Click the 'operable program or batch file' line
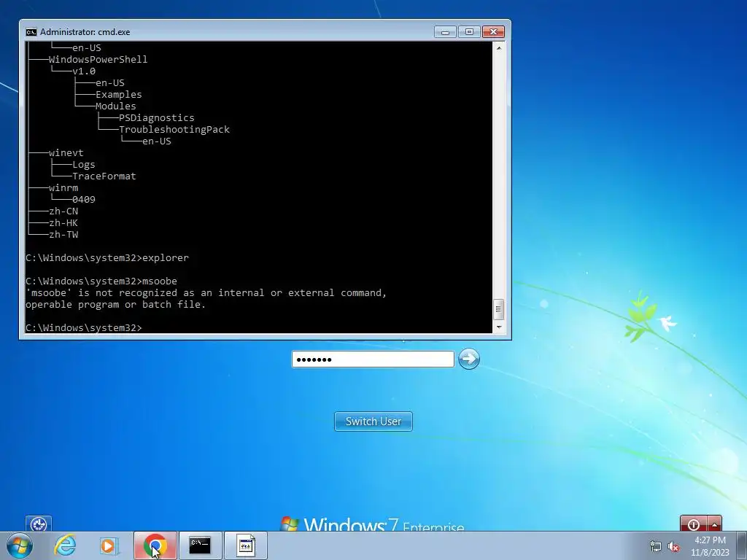The image size is (747, 560). click(116, 304)
